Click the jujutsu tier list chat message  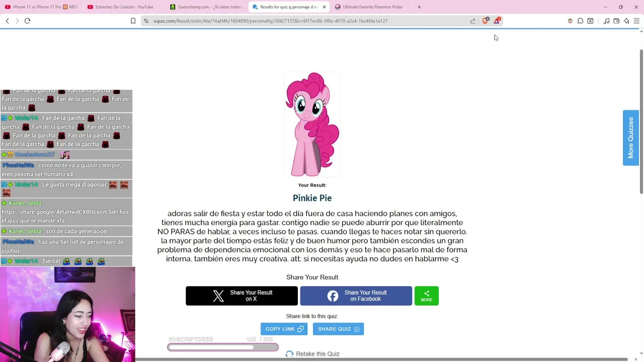(x=66, y=246)
